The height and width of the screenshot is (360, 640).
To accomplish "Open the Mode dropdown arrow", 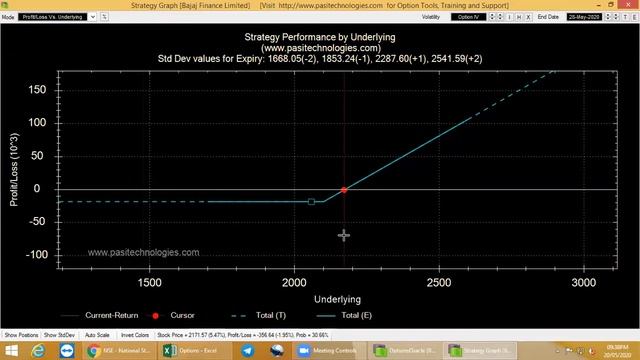I will 93,17.
